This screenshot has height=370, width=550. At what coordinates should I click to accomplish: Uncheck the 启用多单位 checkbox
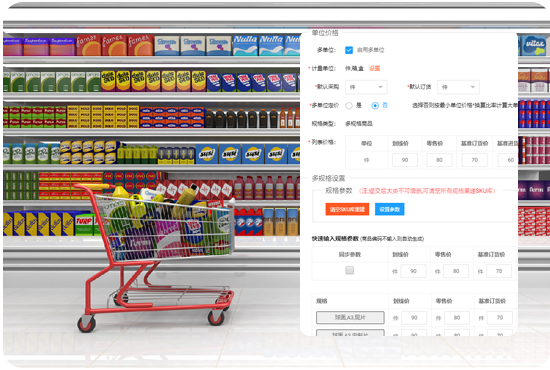349,50
